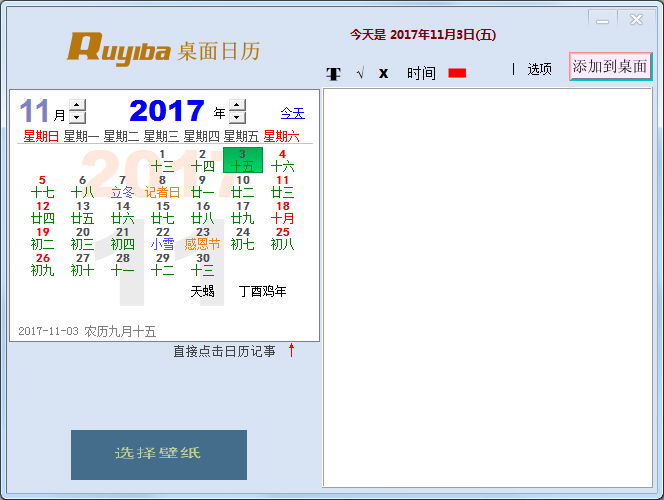Click the 添加到桌面 button
The height and width of the screenshot is (500, 664).
[x=610, y=67]
